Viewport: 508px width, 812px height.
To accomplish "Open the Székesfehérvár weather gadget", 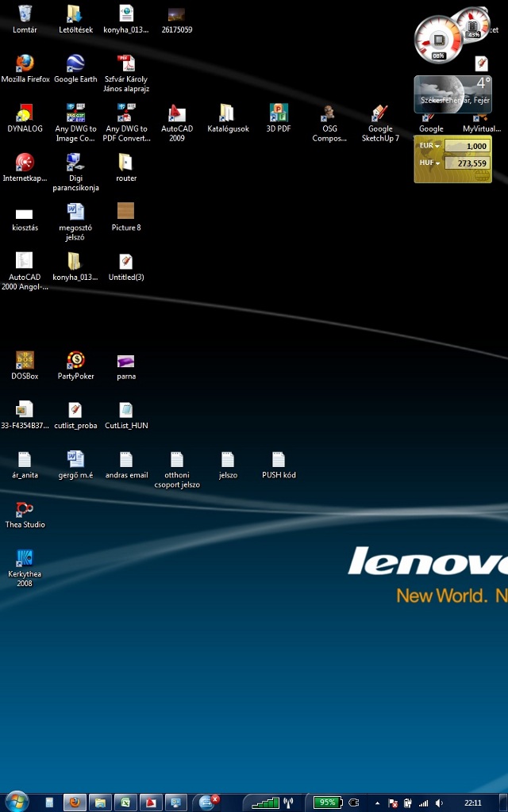I will pos(452,94).
